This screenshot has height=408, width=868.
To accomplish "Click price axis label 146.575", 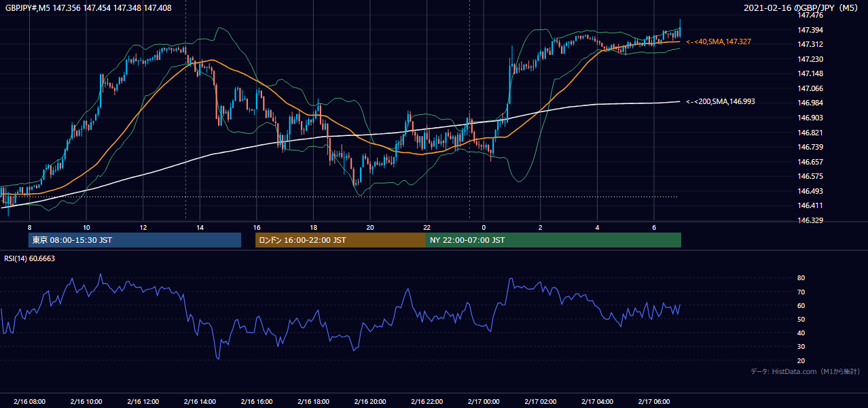I will coord(810,176).
